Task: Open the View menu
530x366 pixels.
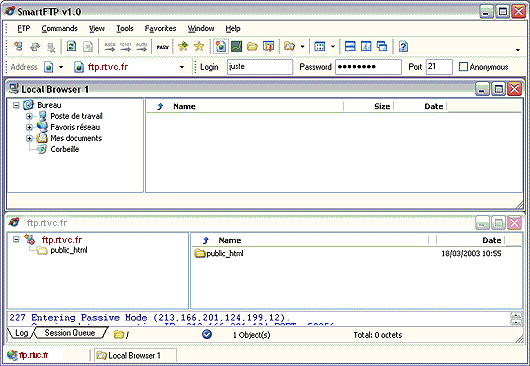Action: click(97, 28)
